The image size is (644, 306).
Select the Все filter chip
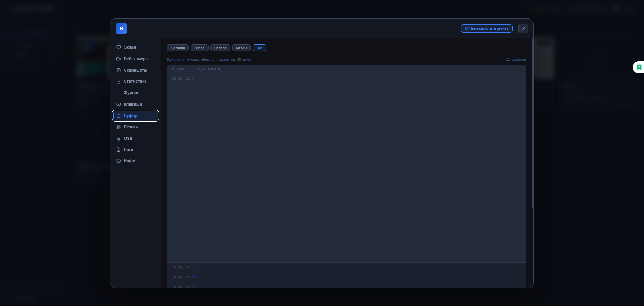click(x=259, y=48)
